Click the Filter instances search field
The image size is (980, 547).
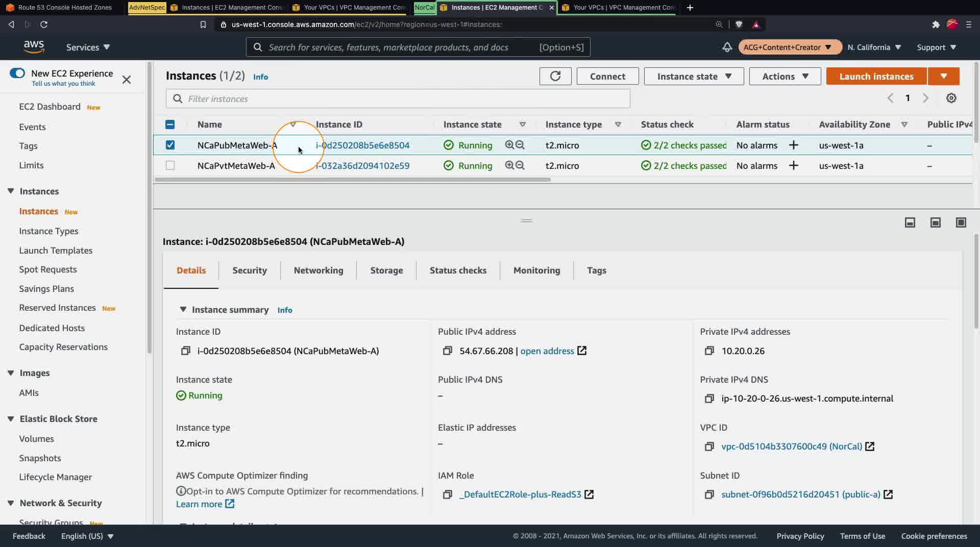coord(398,98)
